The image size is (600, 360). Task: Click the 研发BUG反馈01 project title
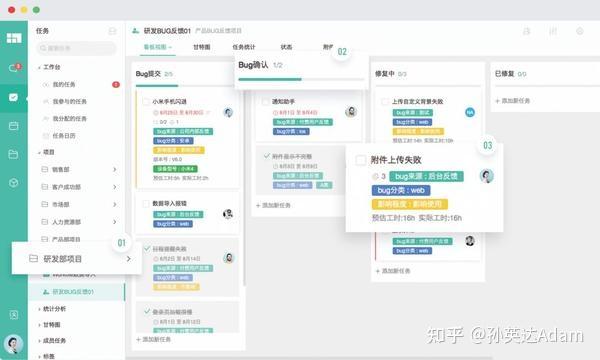167,31
